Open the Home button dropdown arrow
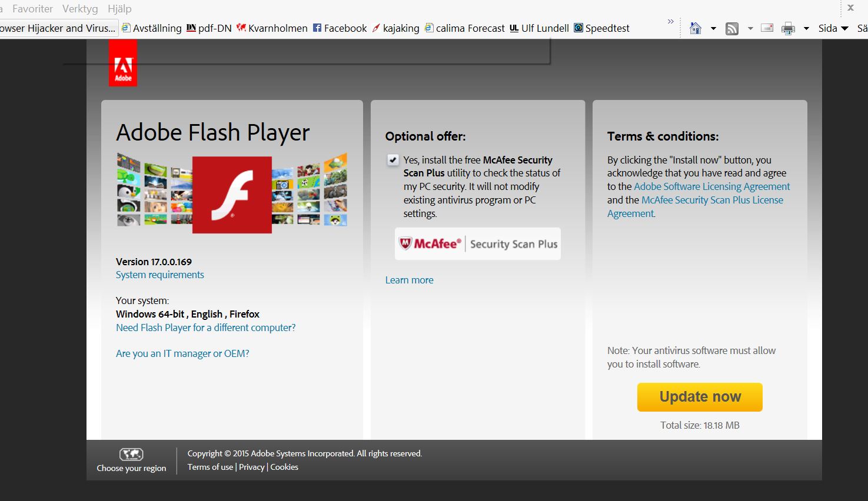 713,28
